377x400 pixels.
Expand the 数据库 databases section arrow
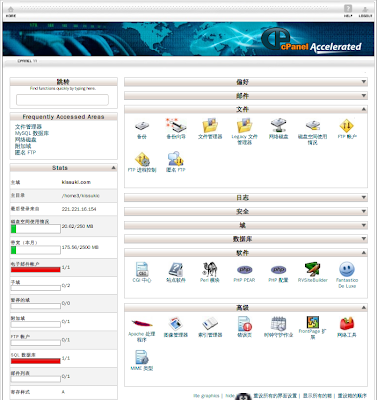click(364, 239)
